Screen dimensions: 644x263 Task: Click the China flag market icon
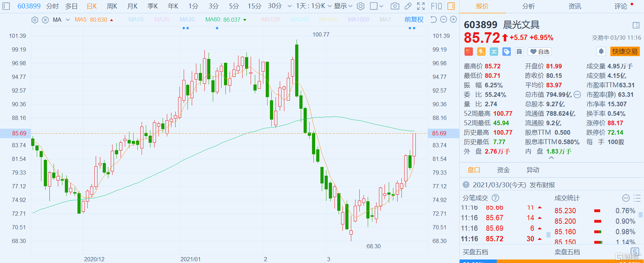point(469,52)
